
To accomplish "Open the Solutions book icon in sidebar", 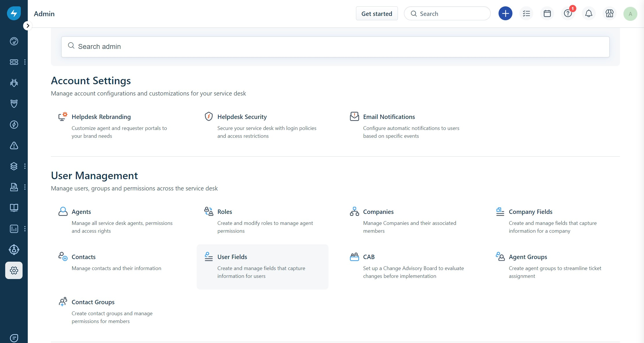I will (14, 208).
